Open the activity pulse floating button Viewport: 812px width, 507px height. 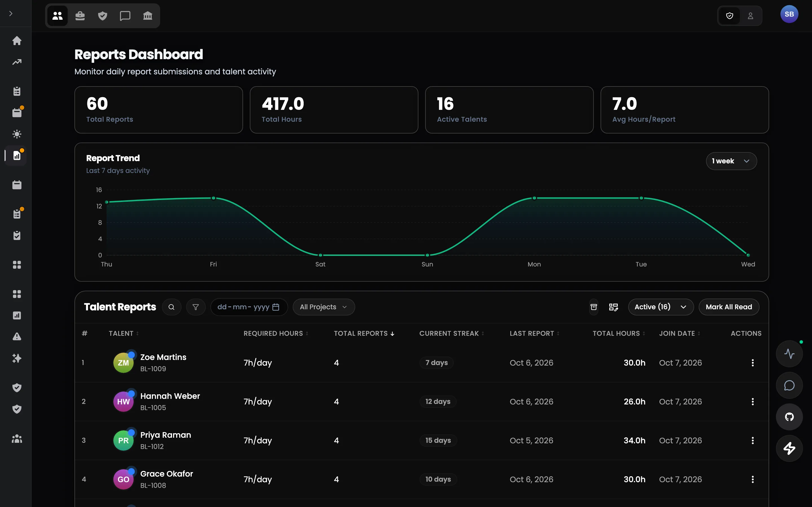coord(789,354)
